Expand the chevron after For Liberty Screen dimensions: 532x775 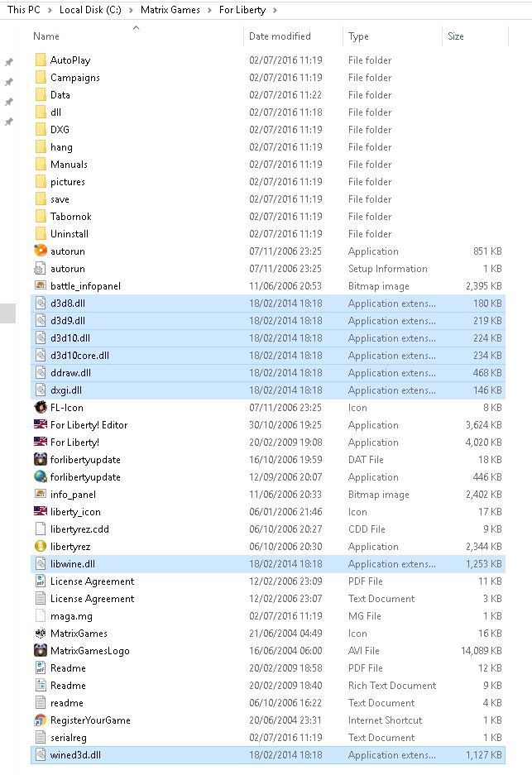[x=275, y=10]
